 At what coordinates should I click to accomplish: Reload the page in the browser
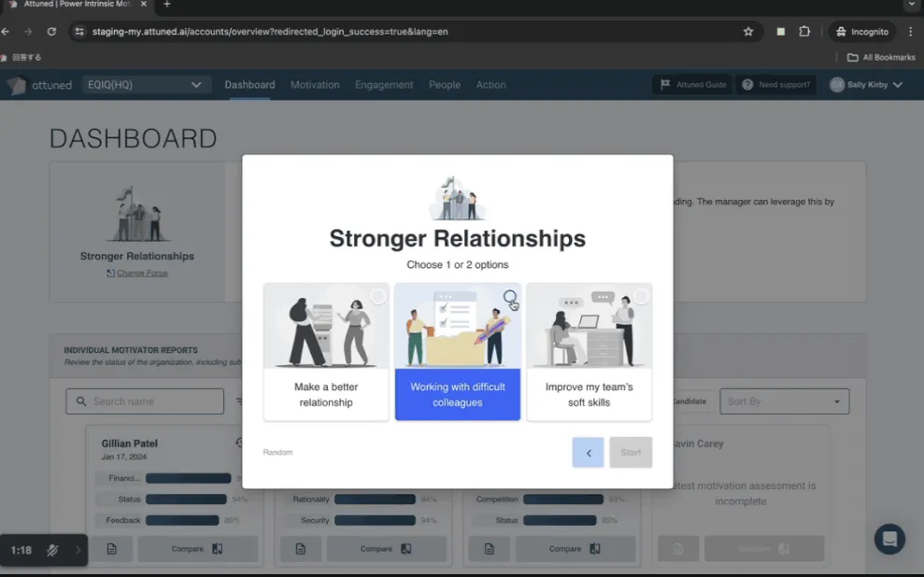tap(51, 32)
